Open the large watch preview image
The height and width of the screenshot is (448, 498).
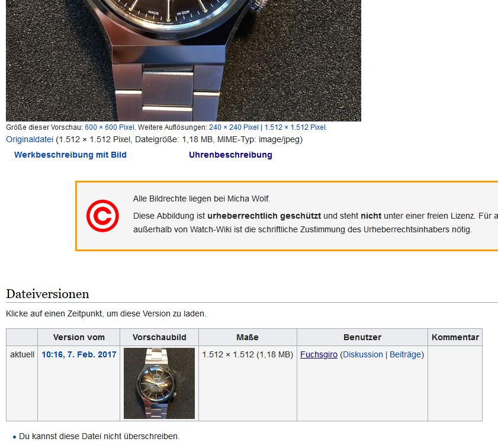tap(183, 60)
